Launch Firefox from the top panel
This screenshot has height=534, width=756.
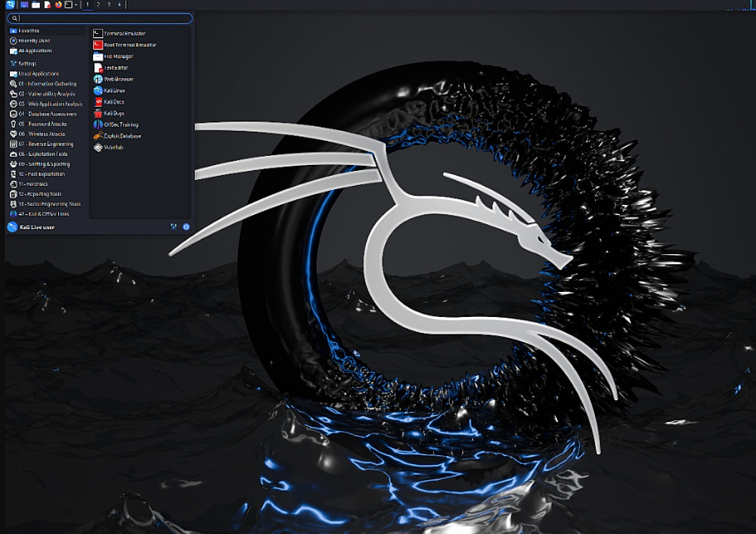[58, 5]
